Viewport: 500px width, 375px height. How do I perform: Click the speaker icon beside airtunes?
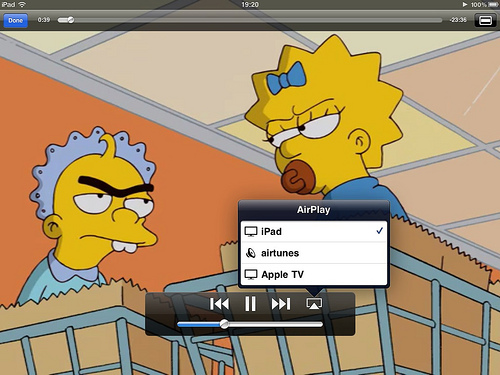coord(250,253)
